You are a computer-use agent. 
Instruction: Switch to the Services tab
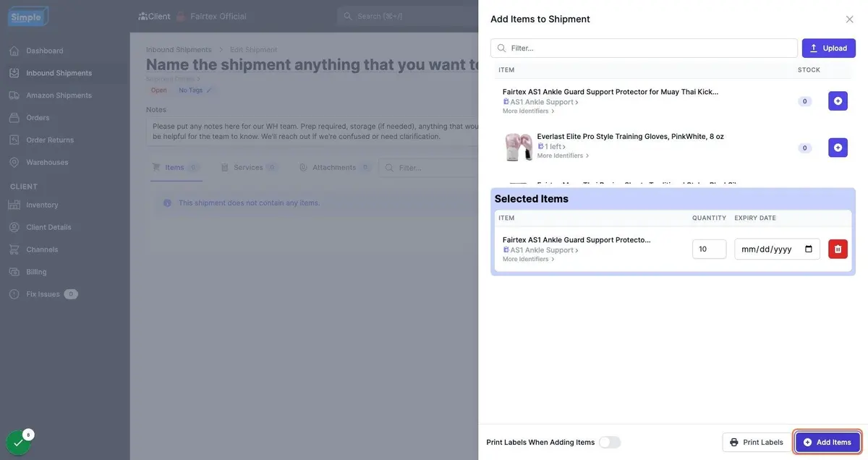pos(249,168)
